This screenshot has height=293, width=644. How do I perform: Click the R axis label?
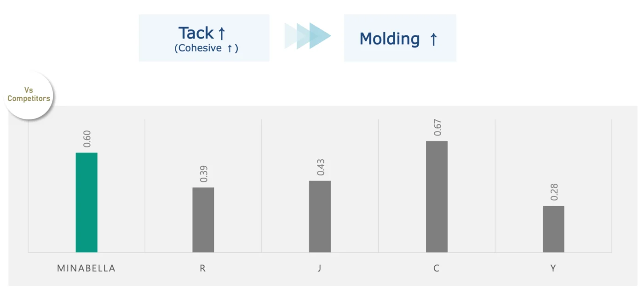click(x=203, y=269)
